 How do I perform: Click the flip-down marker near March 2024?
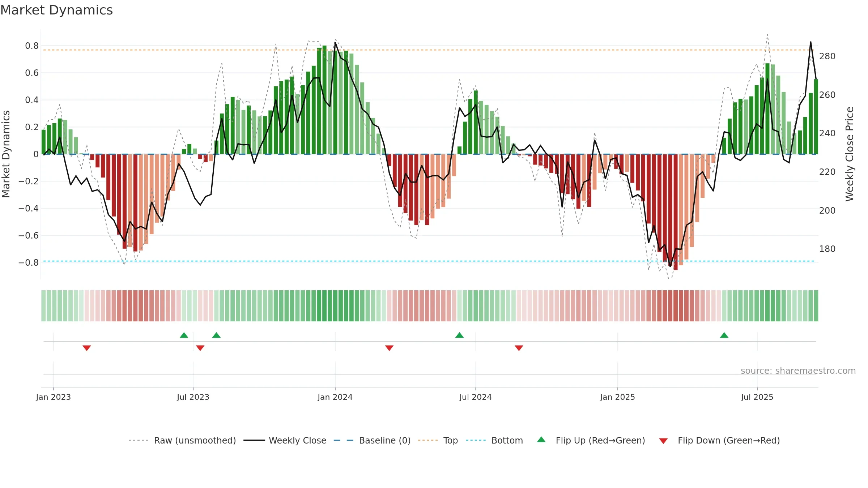pyautogui.click(x=389, y=348)
